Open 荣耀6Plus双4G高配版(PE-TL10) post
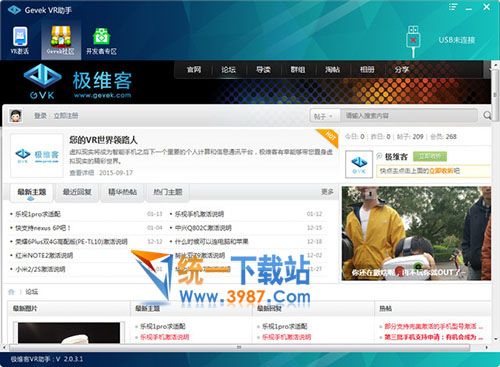 click(x=71, y=242)
